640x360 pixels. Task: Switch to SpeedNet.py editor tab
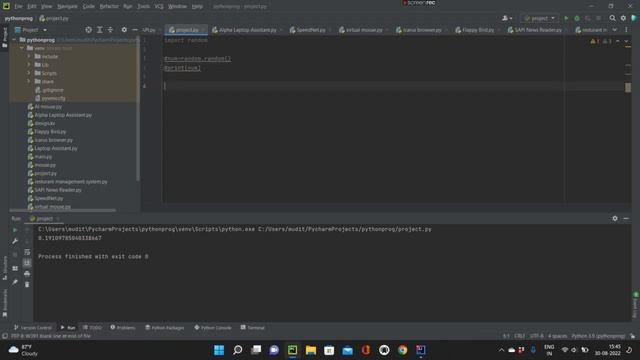[x=311, y=30]
